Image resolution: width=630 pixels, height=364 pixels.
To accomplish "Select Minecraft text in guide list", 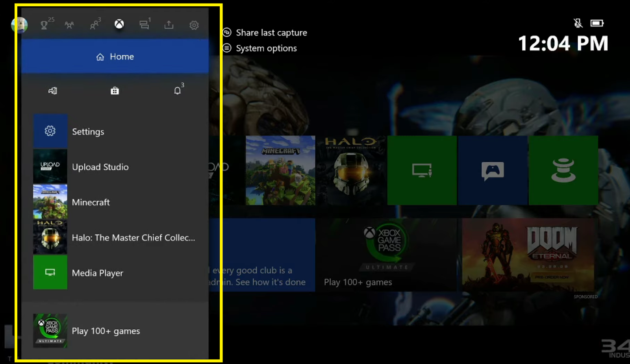I will pyautogui.click(x=91, y=202).
